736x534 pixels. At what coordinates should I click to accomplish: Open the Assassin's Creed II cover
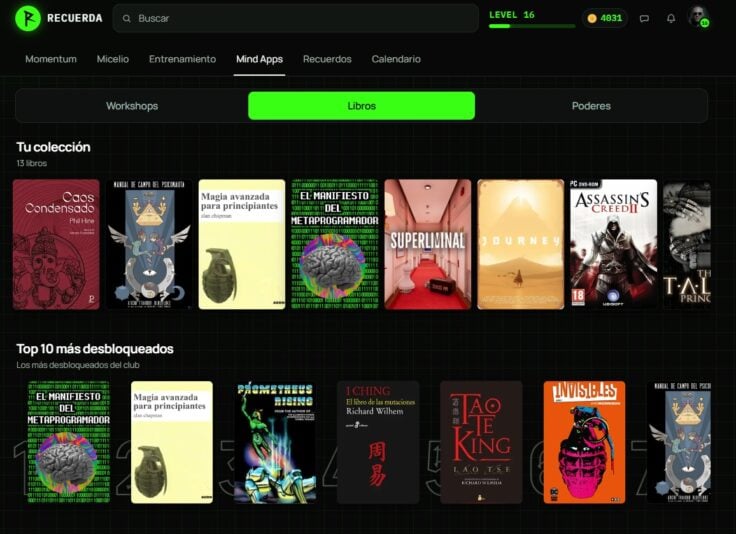click(613, 244)
